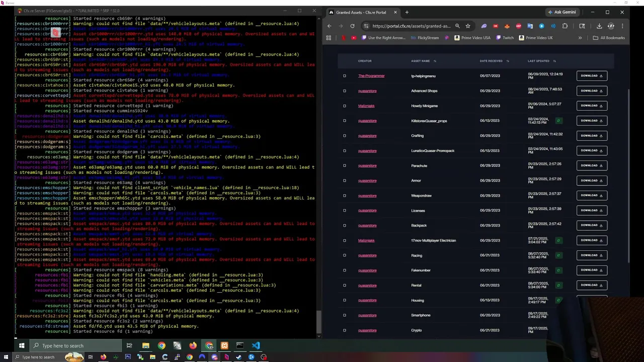Open the YouTube bookmark icon
This screenshot has height=362, width=644.
[x=354, y=38]
